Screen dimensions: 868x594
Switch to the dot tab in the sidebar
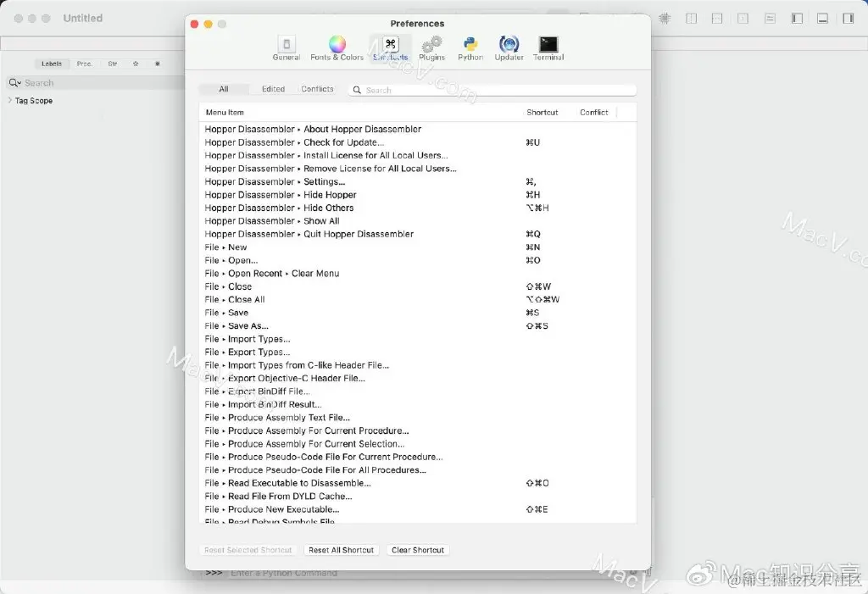(157, 64)
